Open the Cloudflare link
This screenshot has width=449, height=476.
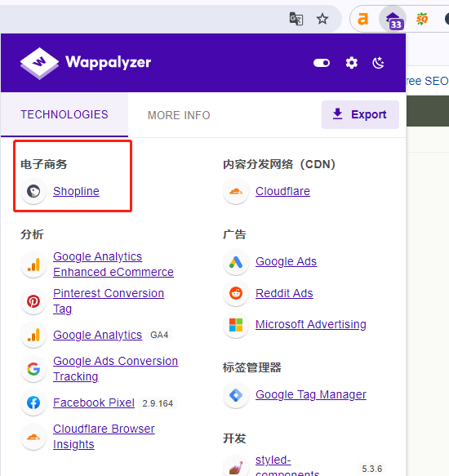tap(282, 191)
